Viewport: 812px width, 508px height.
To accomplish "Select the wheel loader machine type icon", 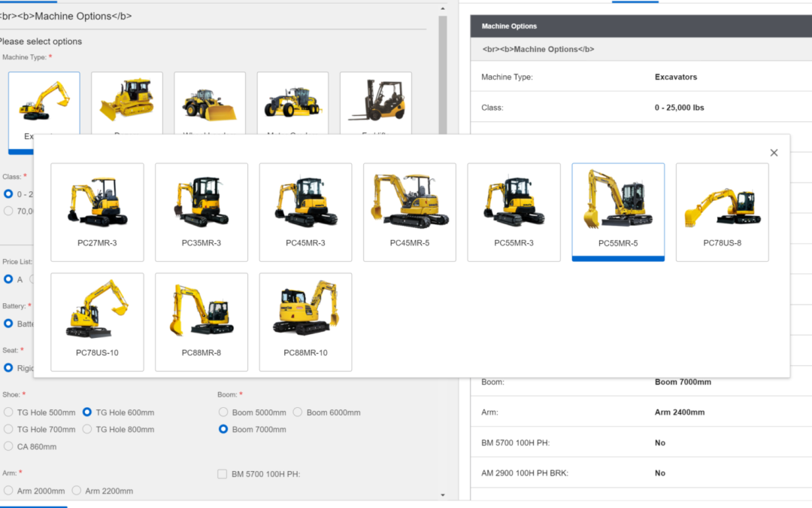I will (x=210, y=104).
